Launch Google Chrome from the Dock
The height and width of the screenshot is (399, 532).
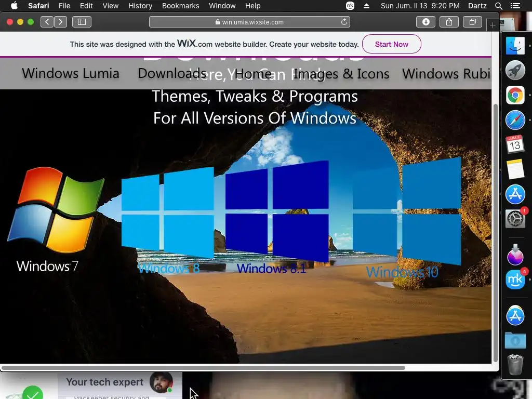coord(515,96)
